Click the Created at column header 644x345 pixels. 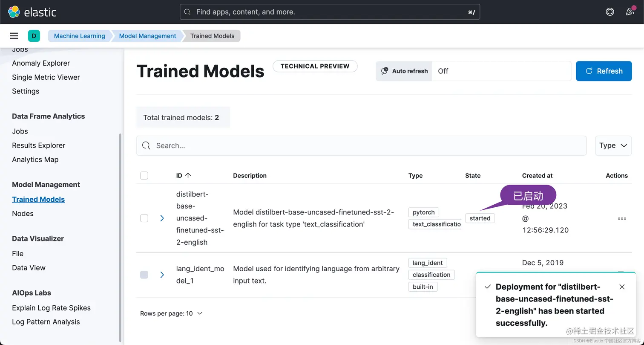[537, 176]
